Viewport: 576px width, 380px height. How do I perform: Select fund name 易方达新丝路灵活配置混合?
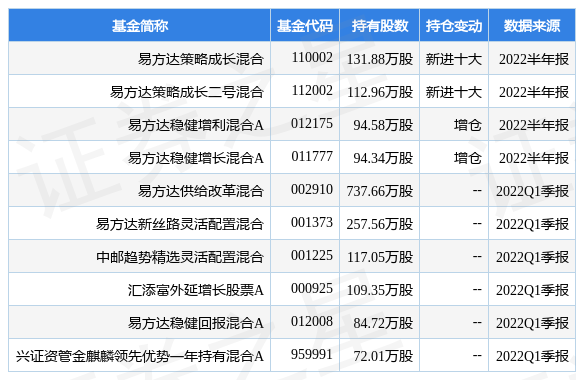(180, 224)
